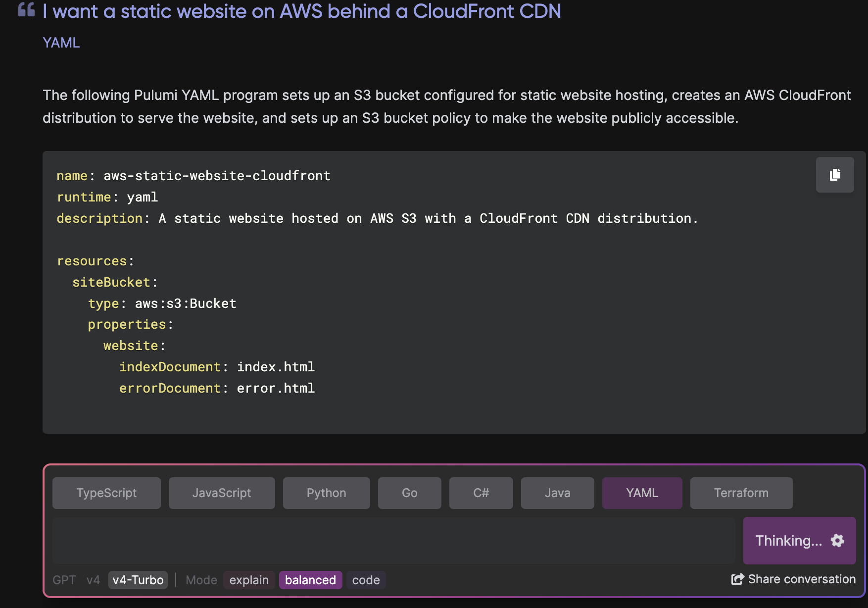Switch output language to Python
The height and width of the screenshot is (608, 868).
(327, 493)
